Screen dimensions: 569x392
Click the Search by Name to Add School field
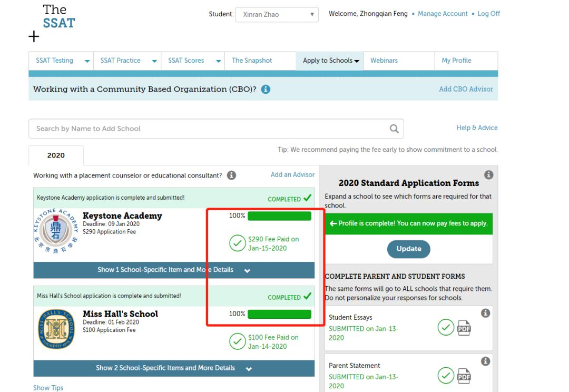click(x=208, y=129)
